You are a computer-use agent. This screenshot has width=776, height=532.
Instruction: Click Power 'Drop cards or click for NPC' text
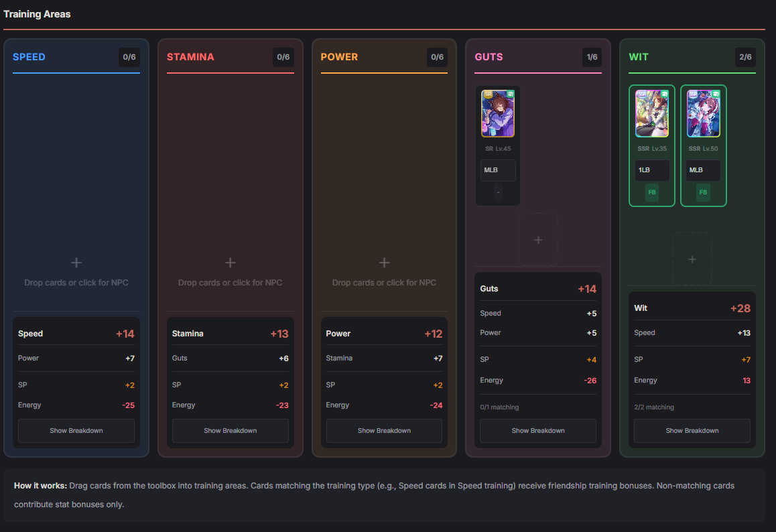pos(384,283)
